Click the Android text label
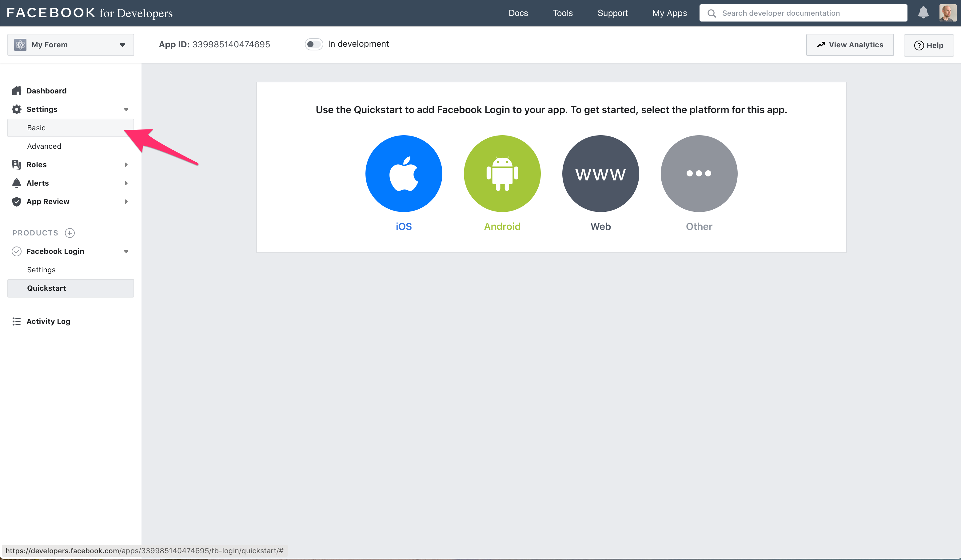The height and width of the screenshot is (560, 961). 502,227
